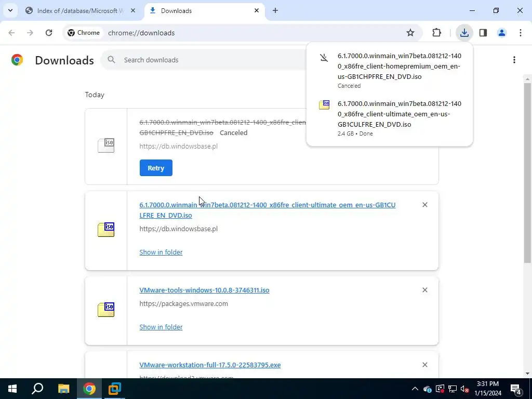
Task: Retry the canceled homepremium download
Action: pos(156,168)
